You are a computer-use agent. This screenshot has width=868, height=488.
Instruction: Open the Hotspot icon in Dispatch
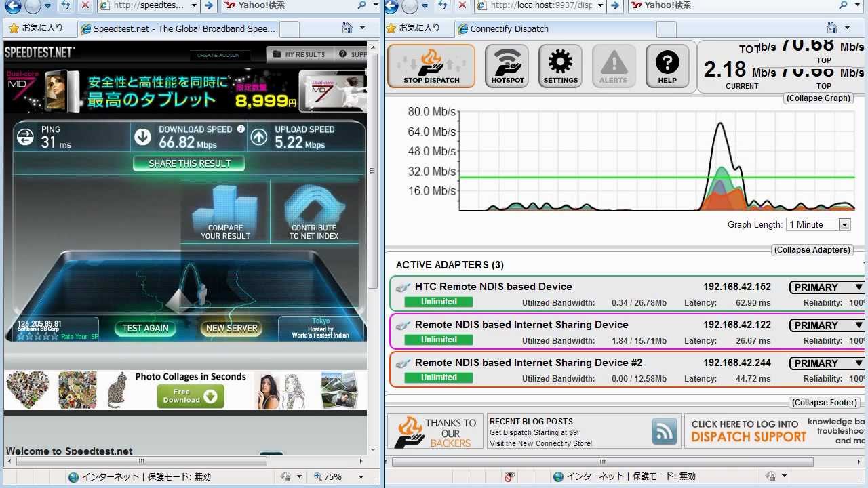pos(507,66)
